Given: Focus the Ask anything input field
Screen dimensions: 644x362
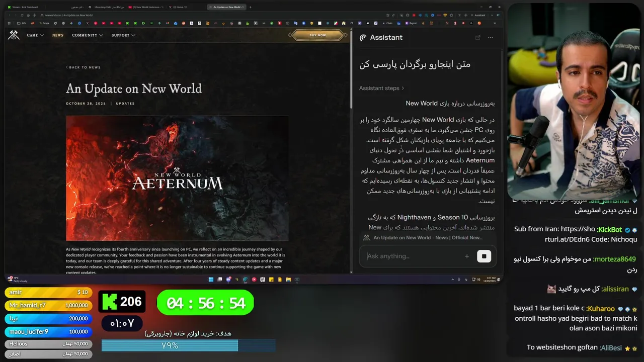Looking at the screenshot, I should (x=413, y=256).
